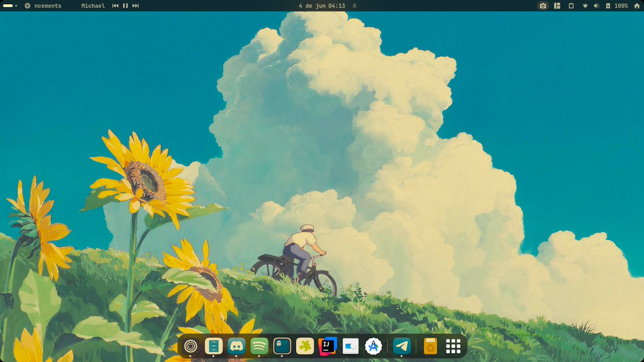Open the toggle-switch settings app in dock
The width and height of the screenshot is (644, 362).
pyautogui.click(x=350, y=346)
